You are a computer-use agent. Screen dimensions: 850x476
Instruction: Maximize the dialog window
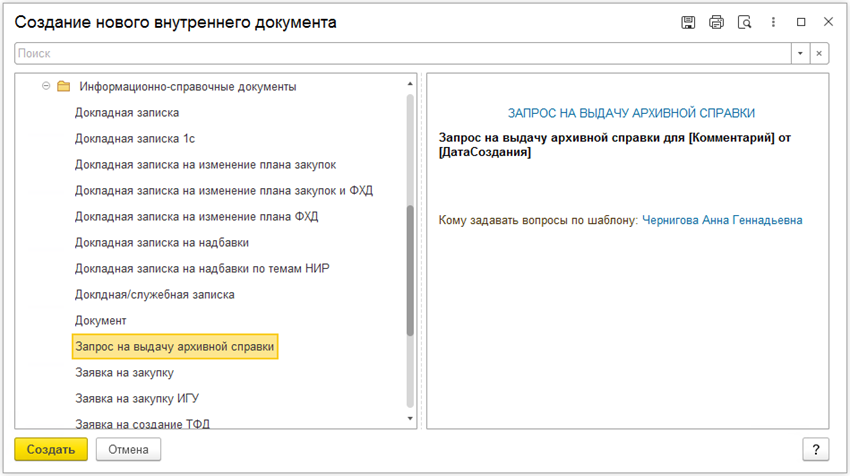click(801, 22)
